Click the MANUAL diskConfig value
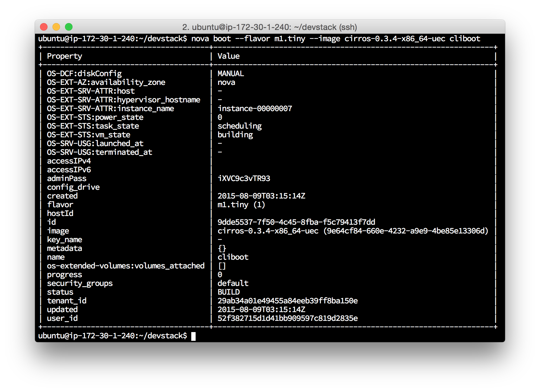This screenshot has width=540, height=392. click(231, 74)
